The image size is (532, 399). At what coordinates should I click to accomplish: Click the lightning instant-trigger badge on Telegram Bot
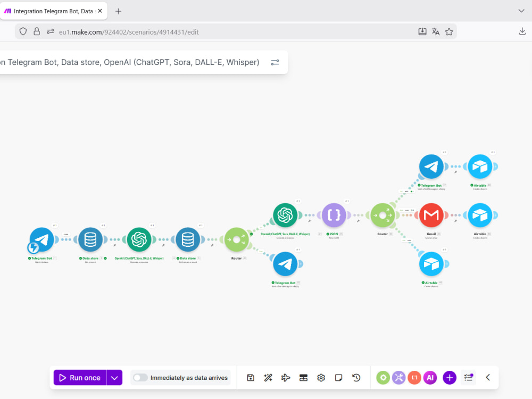(33, 248)
